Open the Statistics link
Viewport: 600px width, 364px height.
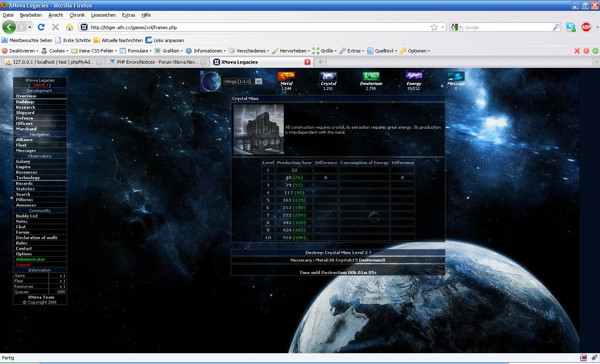25,189
